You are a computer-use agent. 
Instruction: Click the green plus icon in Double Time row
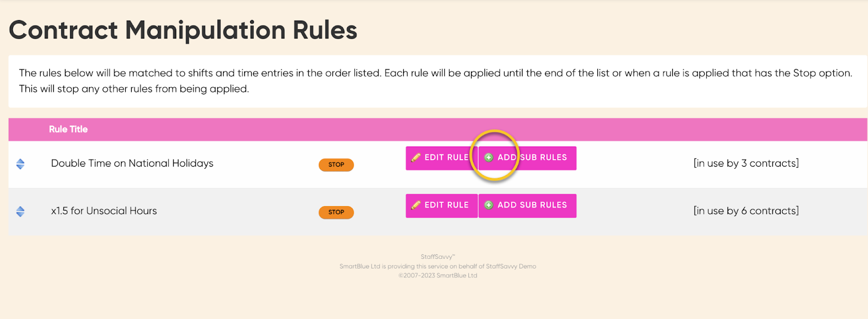488,157
